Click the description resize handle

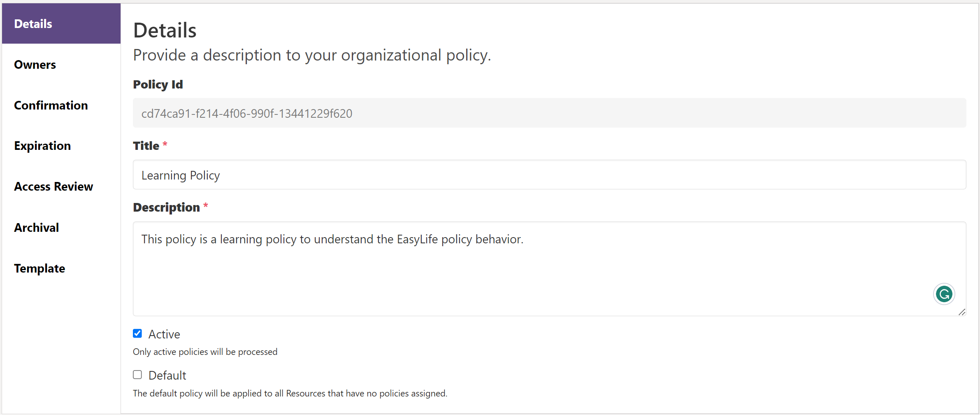[x=962, y=312]
